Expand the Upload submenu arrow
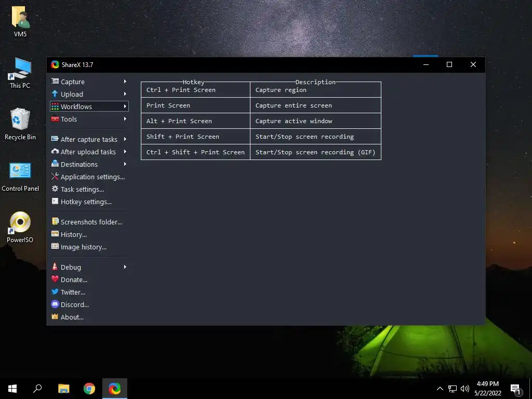 tap(125, 94)
